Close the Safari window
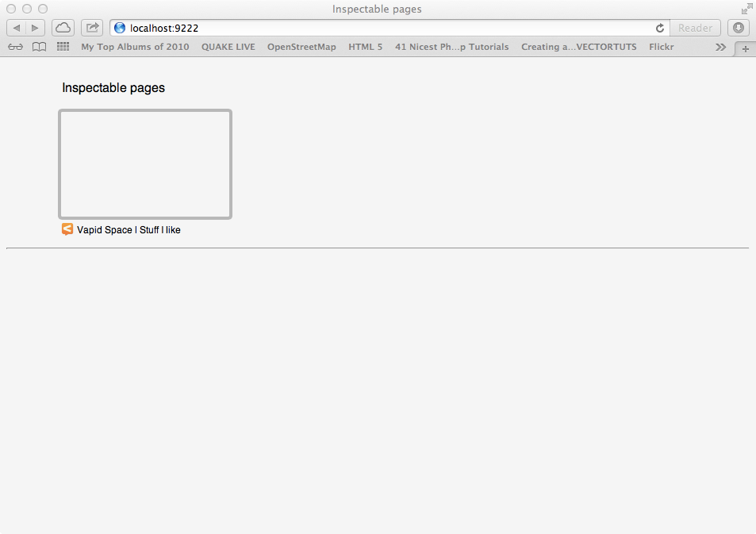This screenshot has height=534, width=756. [x=11, y=9]
